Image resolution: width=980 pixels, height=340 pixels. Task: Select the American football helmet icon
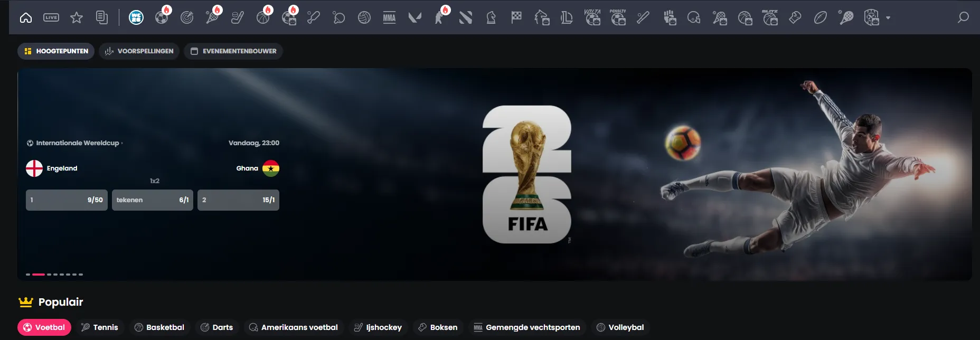pyautogui.click(x=694, y=17)
